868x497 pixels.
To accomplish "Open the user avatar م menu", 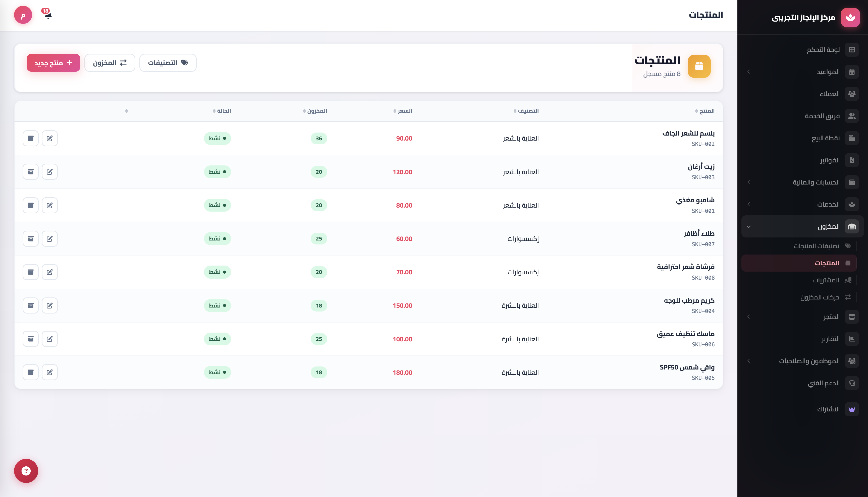I will point(23,15).
